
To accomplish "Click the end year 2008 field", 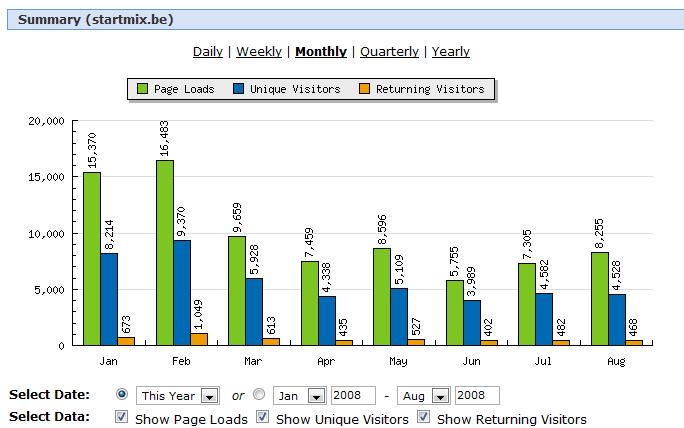I will point(477,395).
